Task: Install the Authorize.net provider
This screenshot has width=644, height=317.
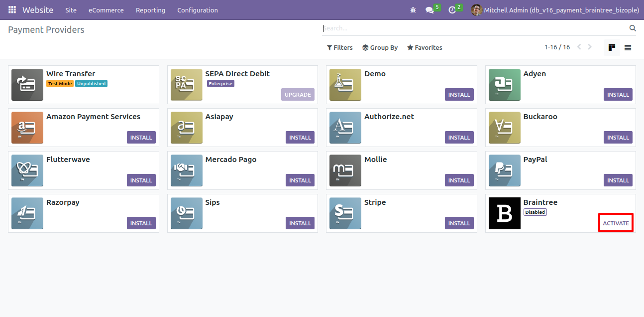Action: 459,138
